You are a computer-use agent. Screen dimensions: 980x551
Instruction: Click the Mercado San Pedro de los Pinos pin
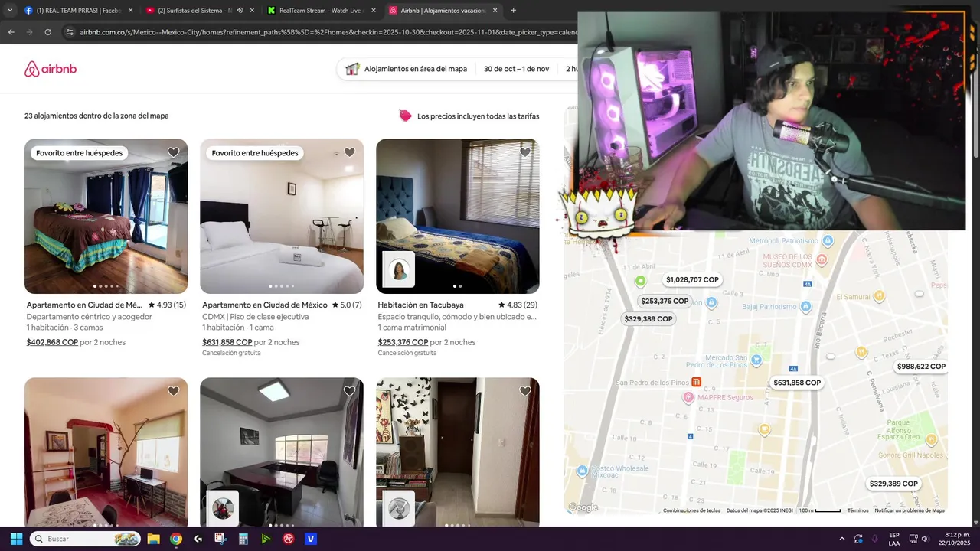coord(757,360)
